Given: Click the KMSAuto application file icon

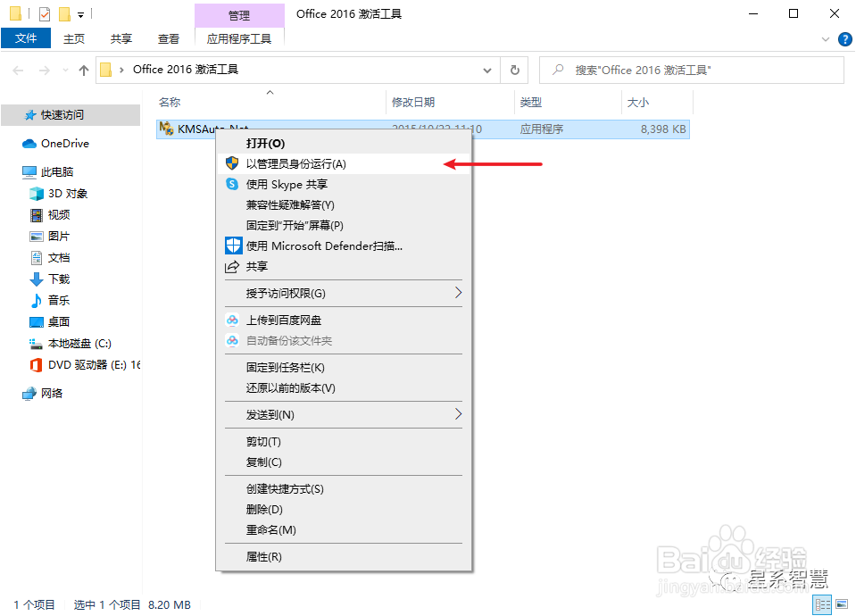Looking at the screenshot, I should pos(167,129).
